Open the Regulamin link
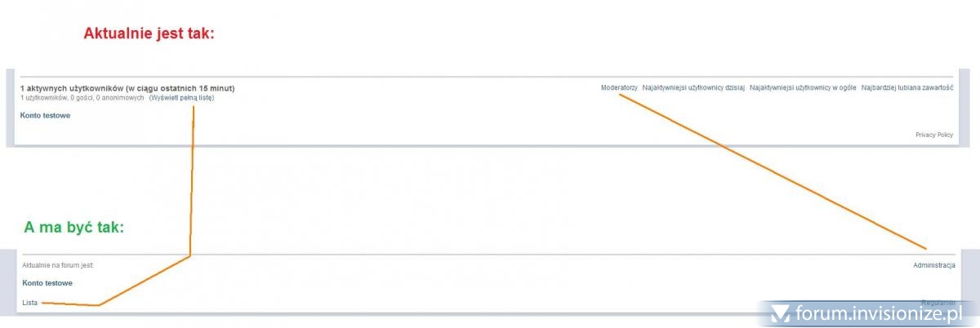The height and width of the screenshot is (328, 980). 938,303
